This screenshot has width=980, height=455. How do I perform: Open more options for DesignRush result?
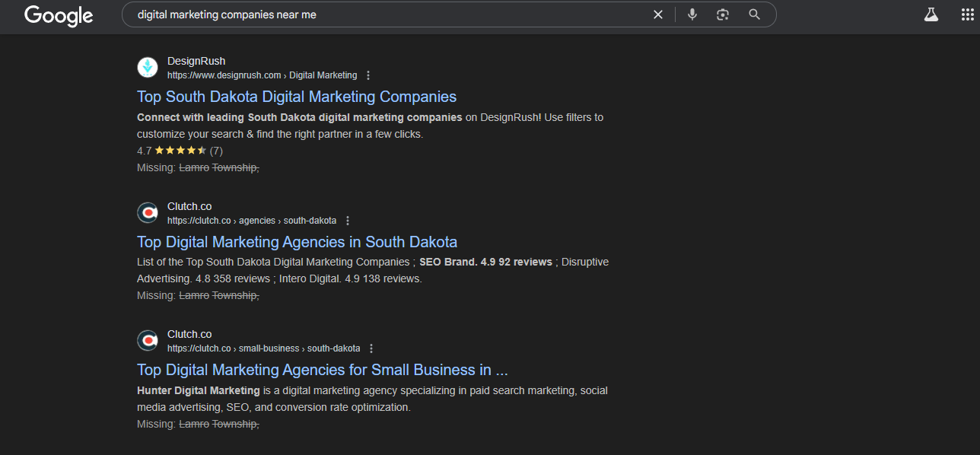point(368,75)
